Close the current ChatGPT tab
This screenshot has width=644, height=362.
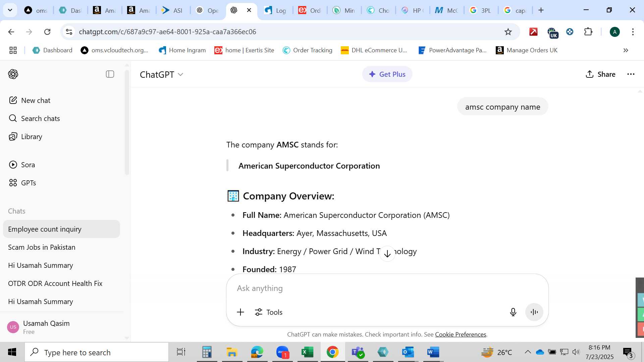click(249, 10)
